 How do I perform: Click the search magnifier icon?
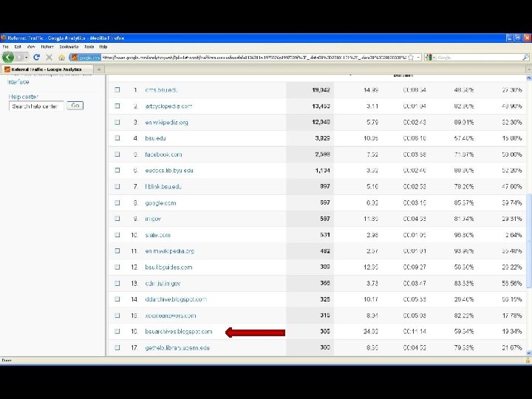(525, 58)
